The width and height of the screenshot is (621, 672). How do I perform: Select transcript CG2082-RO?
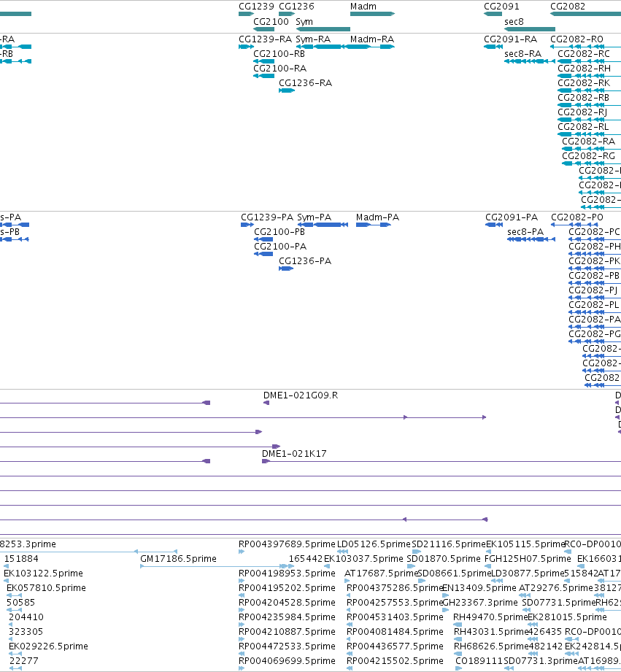click(577, 39)
